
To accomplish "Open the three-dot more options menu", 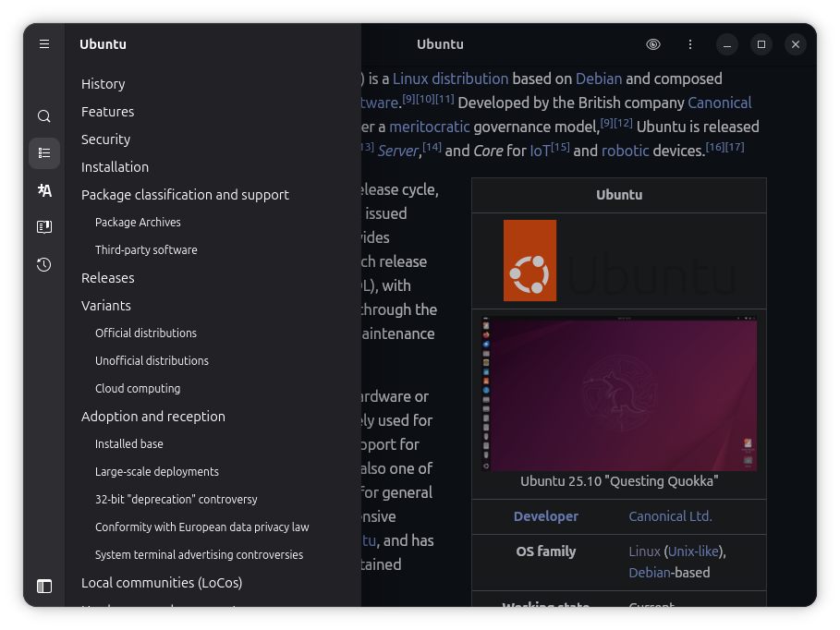I will (690, 44).
